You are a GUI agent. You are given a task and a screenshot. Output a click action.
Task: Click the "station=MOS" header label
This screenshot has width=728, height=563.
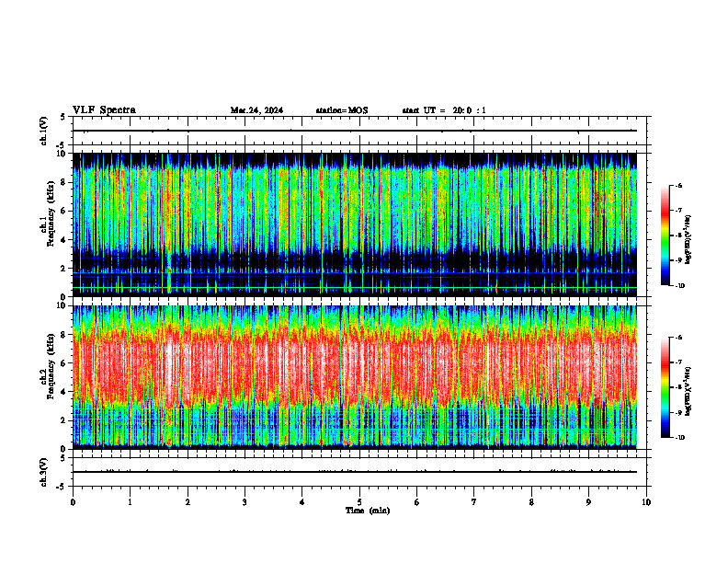coord(342,110)
